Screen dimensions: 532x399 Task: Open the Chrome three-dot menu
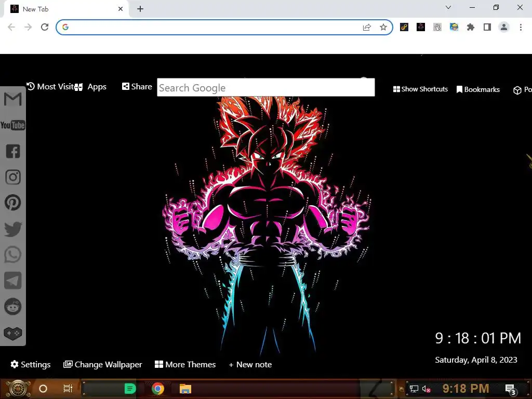point(521,27)
